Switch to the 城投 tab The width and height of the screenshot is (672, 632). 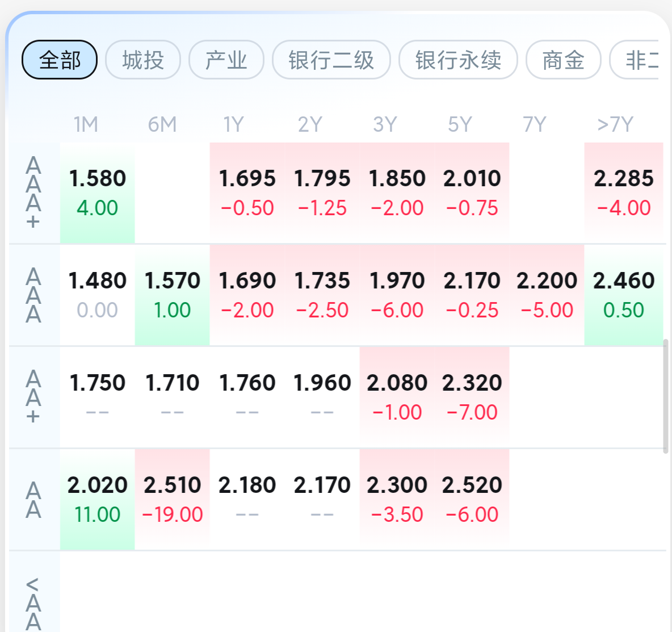pyautogui.click(x=143, y=60)
